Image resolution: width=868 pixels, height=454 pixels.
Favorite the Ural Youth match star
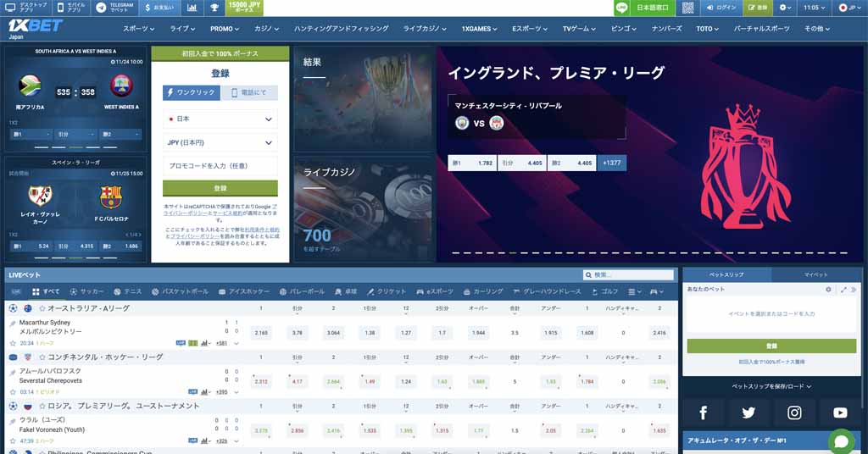tap(13, 440)
